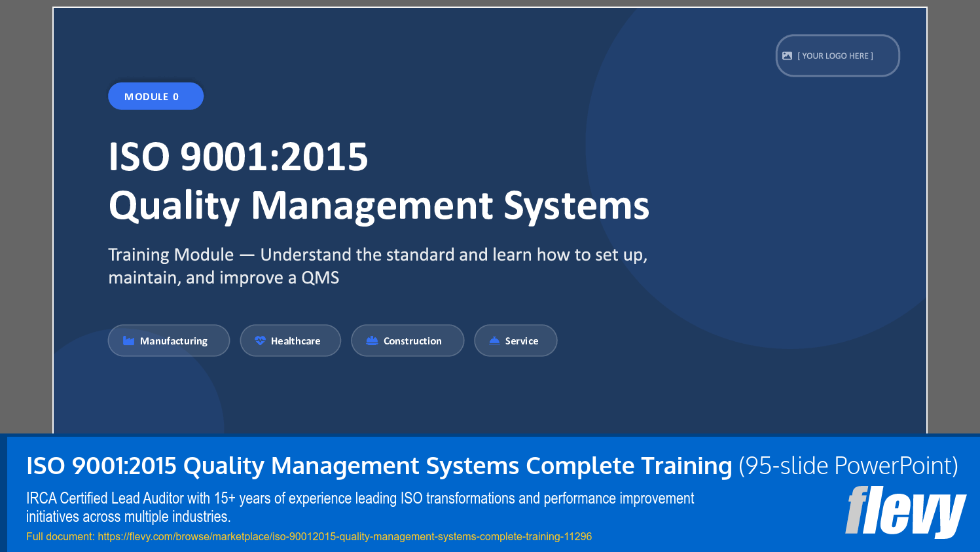The width and height of the screenshot is (980, 552).
Task: Click the 95-slide PowerPoint label
Action: (x=847, y=466)
